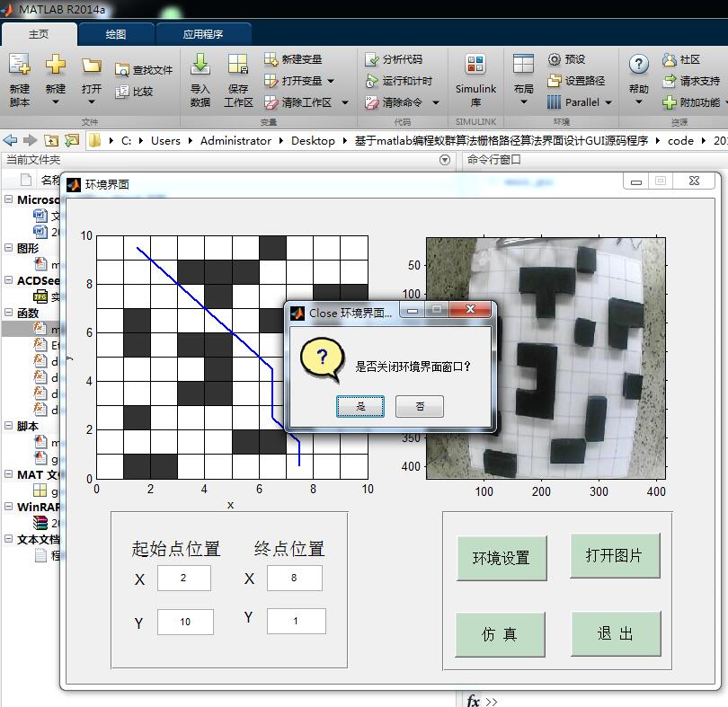This screenshot has height=707, width=728.
Task: Collapse the ACDSee file group
Action: pos(8,280)
